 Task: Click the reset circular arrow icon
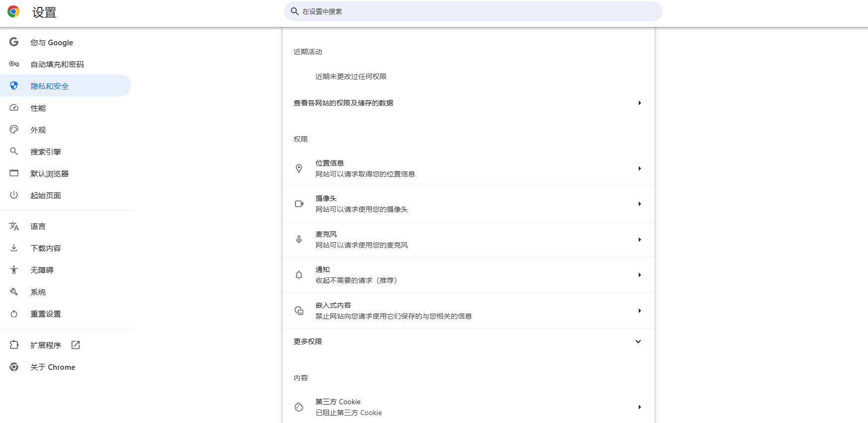point(14,314)
